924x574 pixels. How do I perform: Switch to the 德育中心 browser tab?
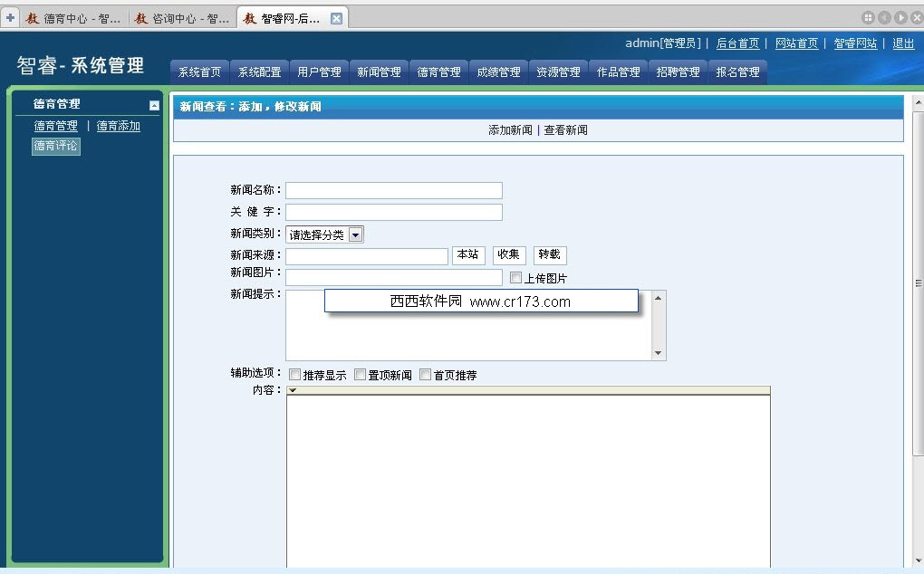click(73, 18)
